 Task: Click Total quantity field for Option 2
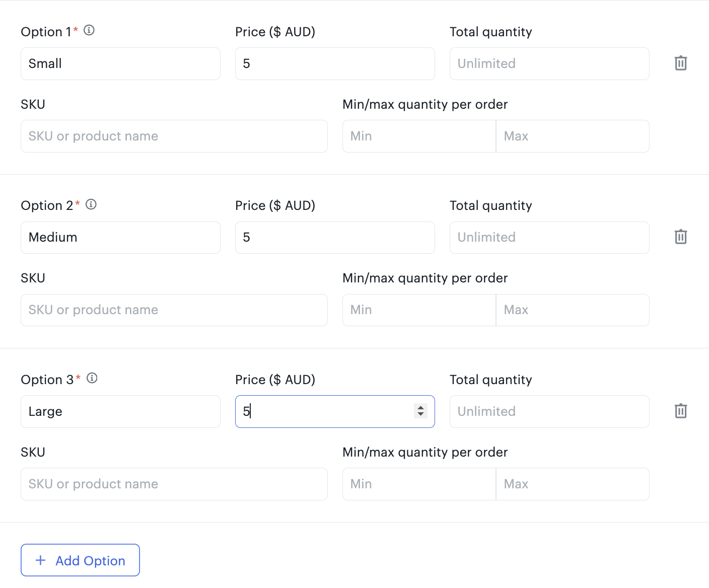coord(549,238)
